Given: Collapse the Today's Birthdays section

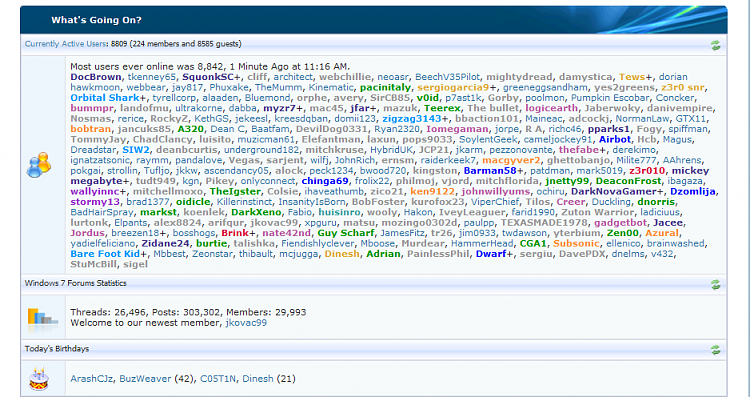Looking at the screenshot, I should pos(715,350).
